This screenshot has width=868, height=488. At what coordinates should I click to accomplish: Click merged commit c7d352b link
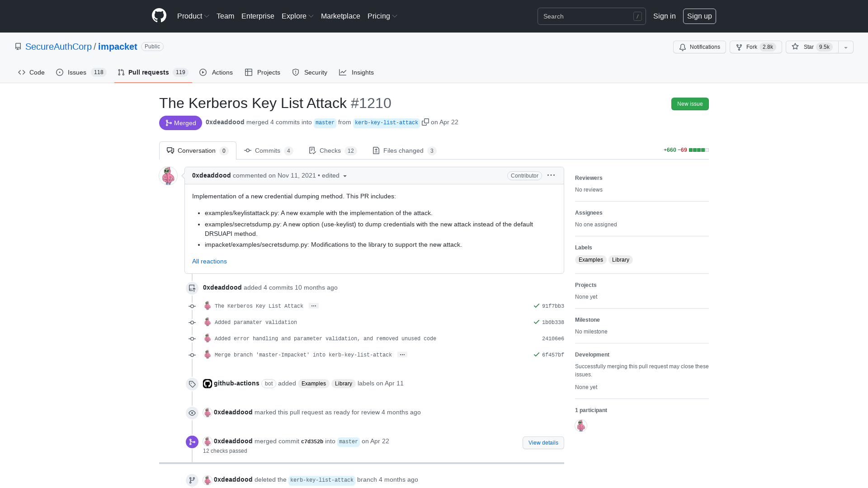[312, 442]
